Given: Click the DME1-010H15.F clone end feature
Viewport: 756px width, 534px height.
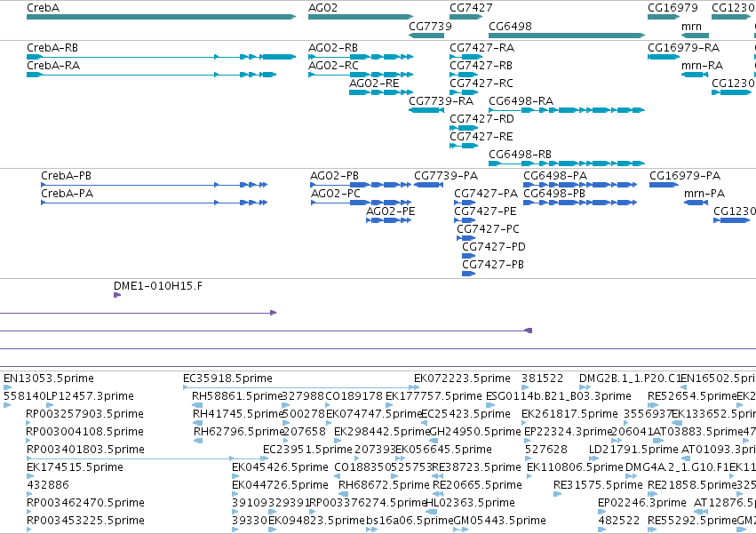Looking at the screenshot, I should point(117,295).
